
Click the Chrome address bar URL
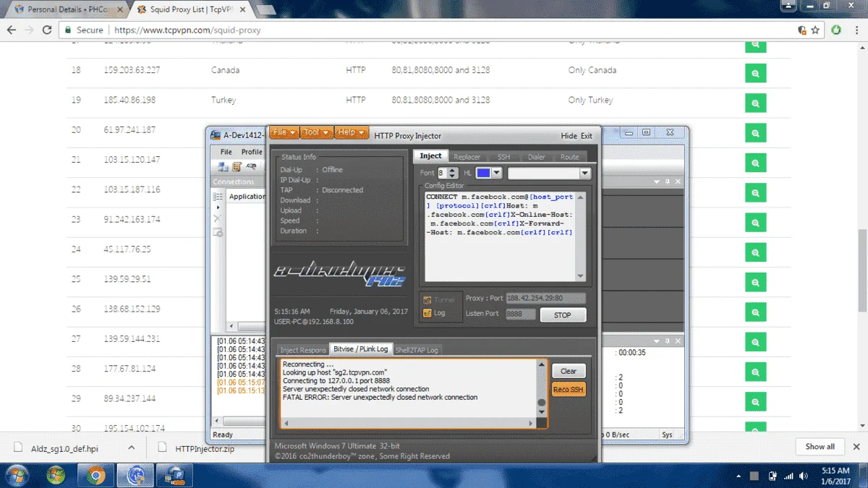pos(187,30)
